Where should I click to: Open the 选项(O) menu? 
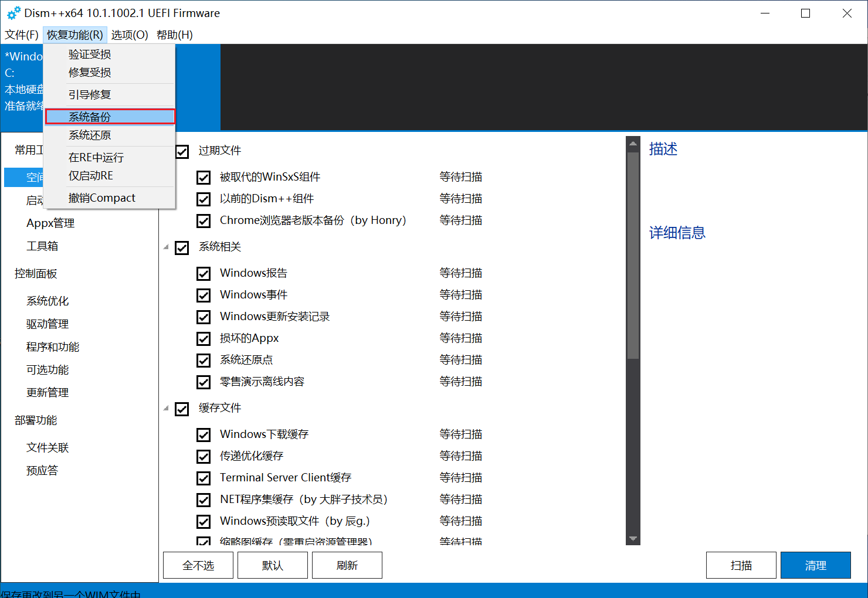coord(130,35)
